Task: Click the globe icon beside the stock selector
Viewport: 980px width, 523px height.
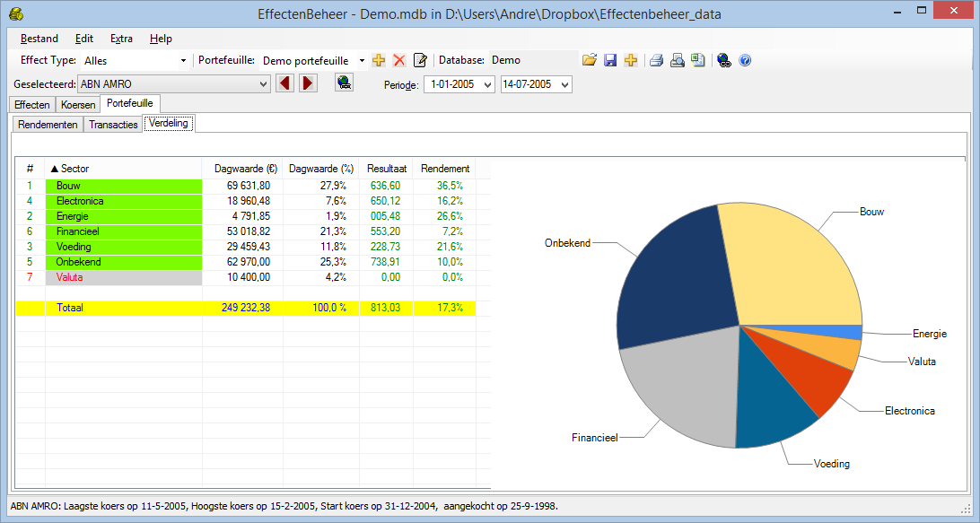Action: pos(344,83)
